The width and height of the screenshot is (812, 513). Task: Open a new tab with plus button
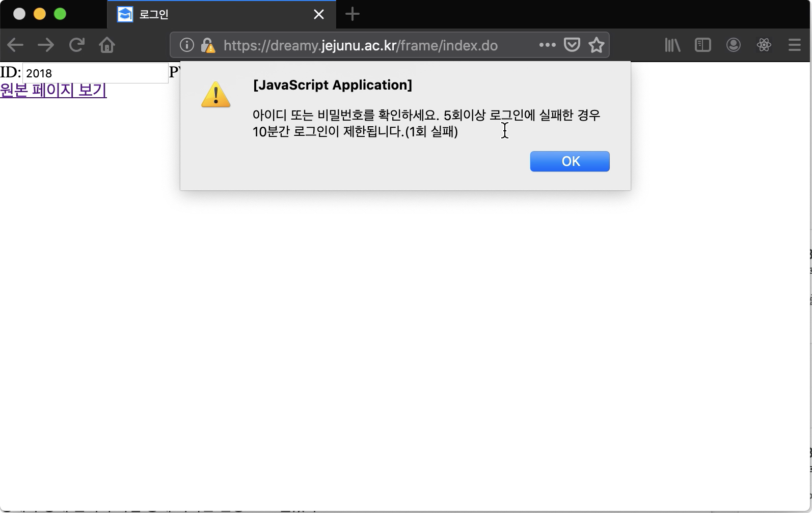(x=353, y=14)
